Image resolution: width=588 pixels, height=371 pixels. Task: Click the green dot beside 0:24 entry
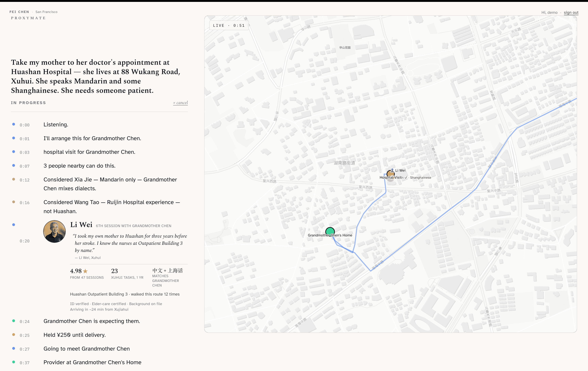point(14,321)
